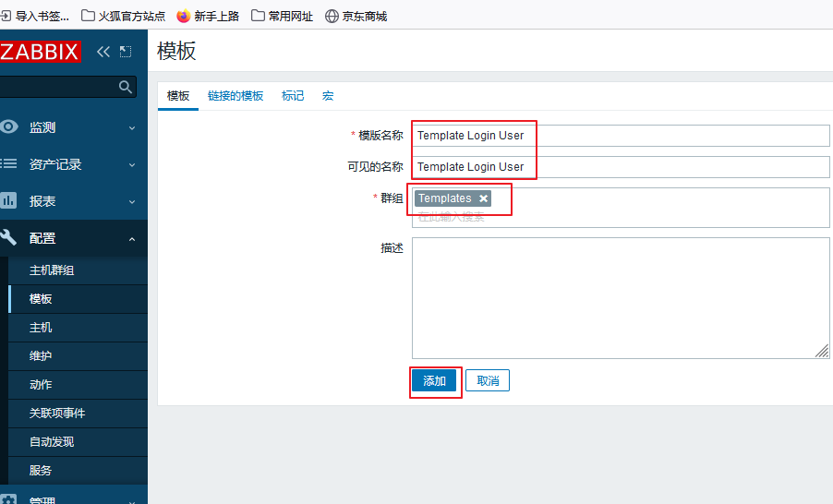Switch to the 链接的模板 tab
The image size is (833, 504).
pos(235,96)
